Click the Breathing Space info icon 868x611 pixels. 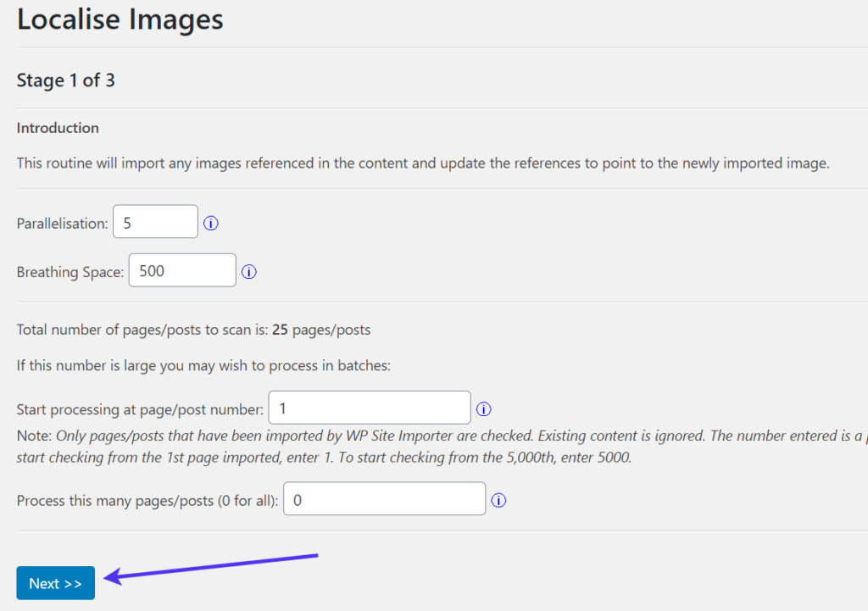[x=249, y=272]
